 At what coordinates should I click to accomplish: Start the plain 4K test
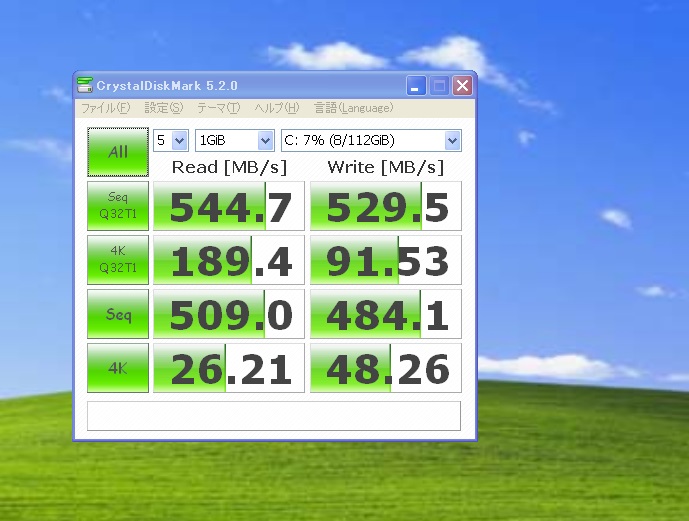pos(118,368)
